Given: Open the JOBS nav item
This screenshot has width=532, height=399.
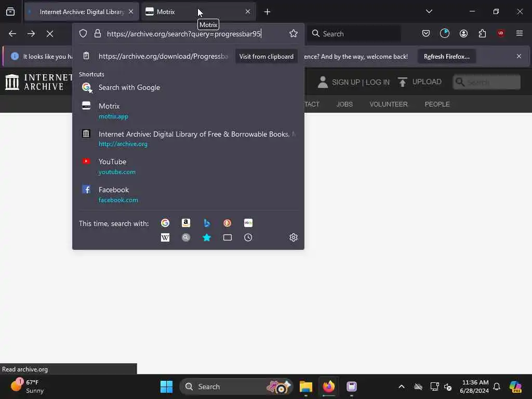Looking at the screenshot, I should click(344, 104).
